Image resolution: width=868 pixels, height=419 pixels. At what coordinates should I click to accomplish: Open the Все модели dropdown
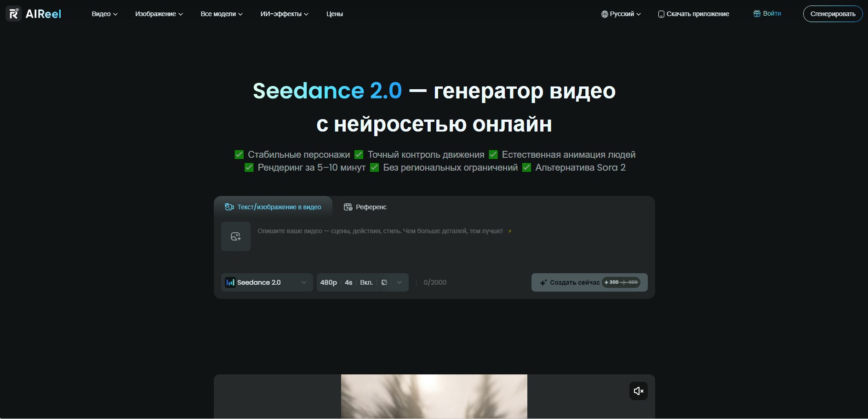click(222, 14)
